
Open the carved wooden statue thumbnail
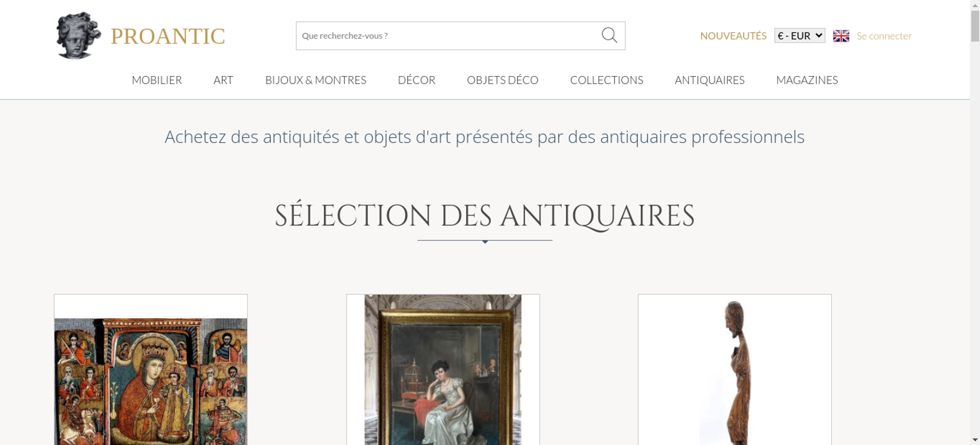pos(735,370)
